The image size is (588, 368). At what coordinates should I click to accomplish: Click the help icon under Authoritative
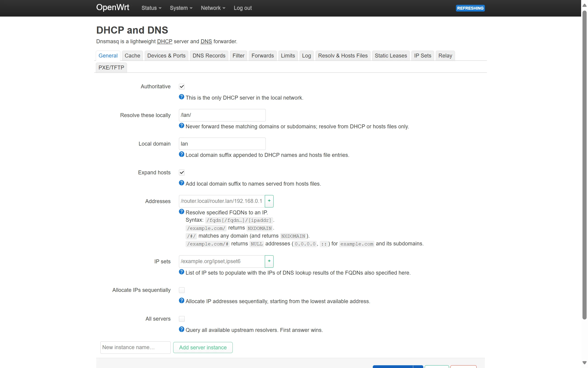click(x=181, y=97)
